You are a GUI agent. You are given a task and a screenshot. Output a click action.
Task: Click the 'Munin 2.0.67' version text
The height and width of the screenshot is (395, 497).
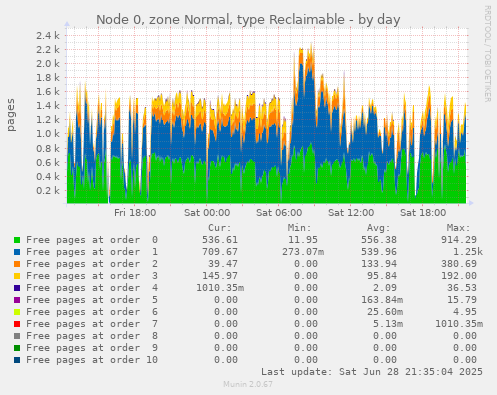(248, 384)
